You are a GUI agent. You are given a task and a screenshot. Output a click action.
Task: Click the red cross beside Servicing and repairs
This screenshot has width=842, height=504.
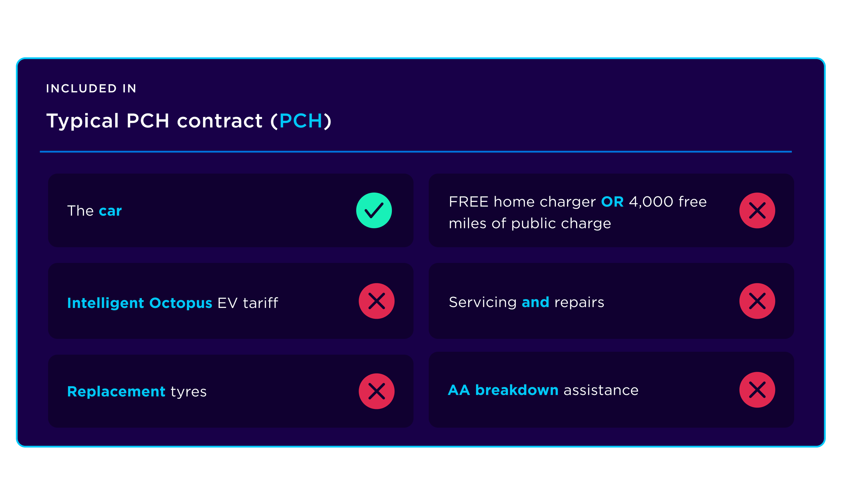(x=757, y=301)
